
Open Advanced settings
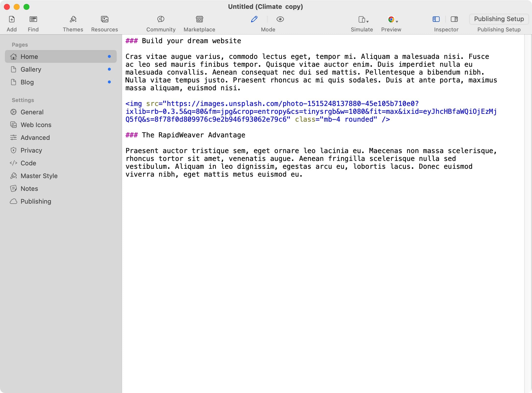[x=61, y=137]
